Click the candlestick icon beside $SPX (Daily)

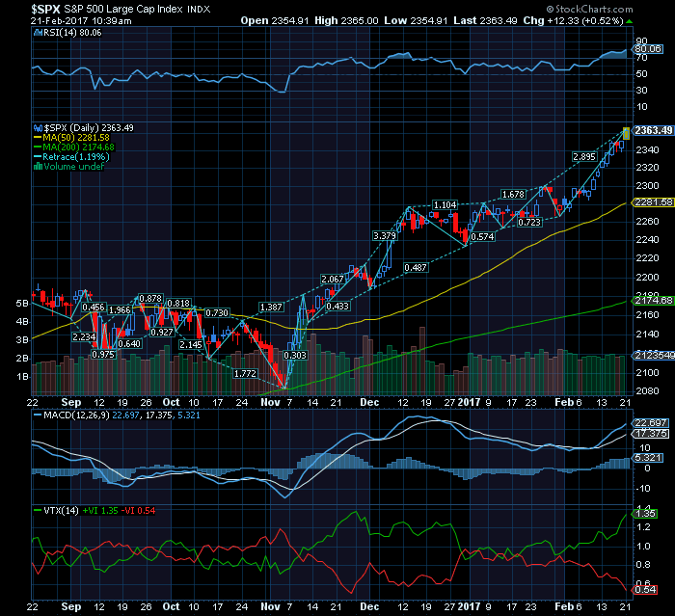(x=39, y=128)
